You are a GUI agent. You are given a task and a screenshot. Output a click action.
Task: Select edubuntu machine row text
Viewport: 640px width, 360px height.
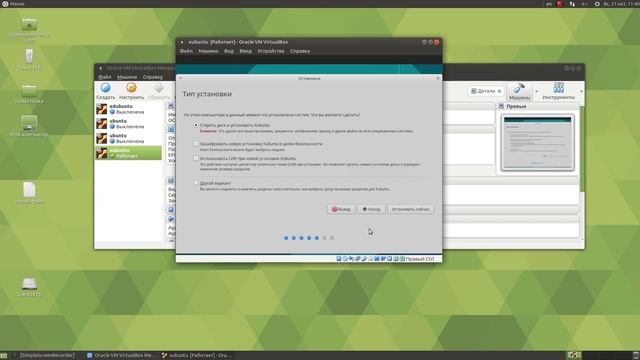(x=121, y=106)
